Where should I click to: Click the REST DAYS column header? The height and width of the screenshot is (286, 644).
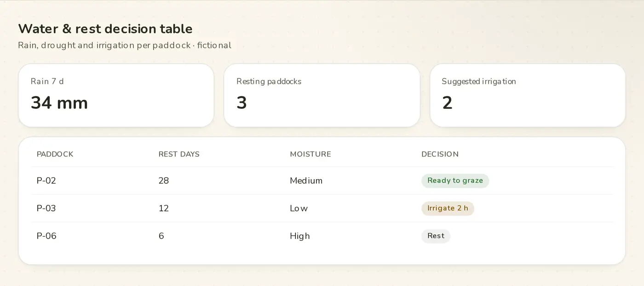(179, 154)
